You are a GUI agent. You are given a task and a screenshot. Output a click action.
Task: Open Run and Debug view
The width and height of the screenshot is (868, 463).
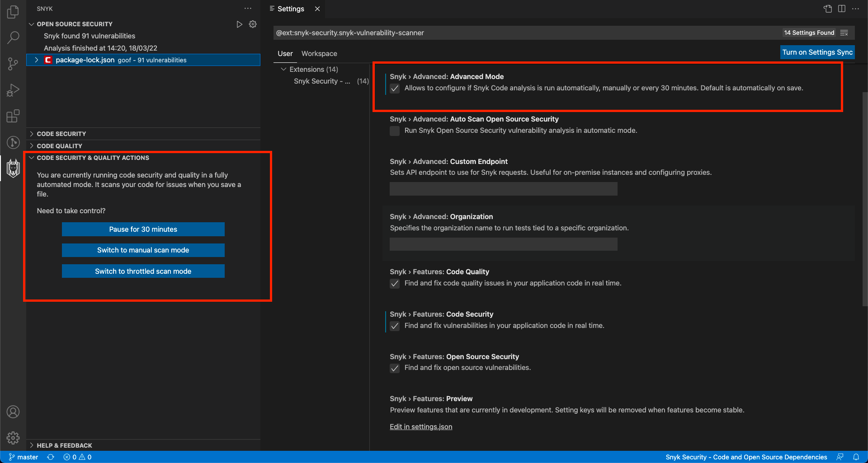coord(13,90)
